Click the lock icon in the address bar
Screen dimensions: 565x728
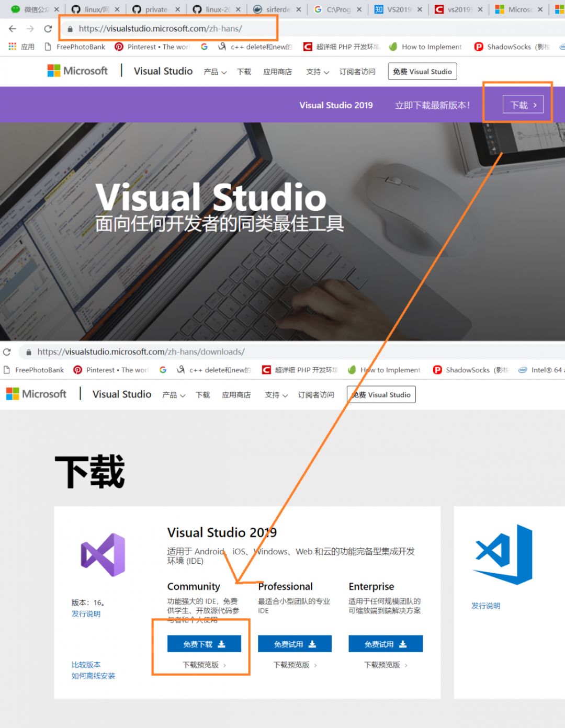[x=70, y=29]
